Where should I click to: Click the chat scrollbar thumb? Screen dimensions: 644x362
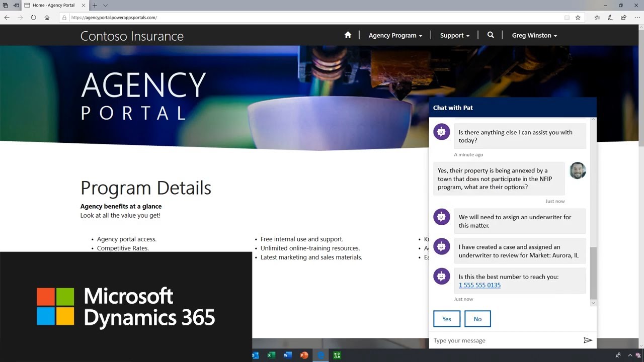tap(593, 273)
